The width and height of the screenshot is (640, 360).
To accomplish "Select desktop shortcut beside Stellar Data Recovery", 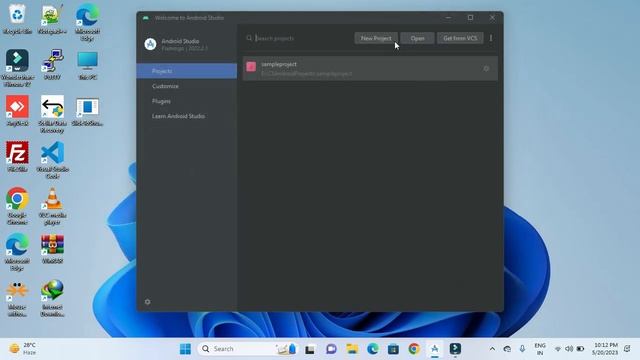I will (87, 111).
